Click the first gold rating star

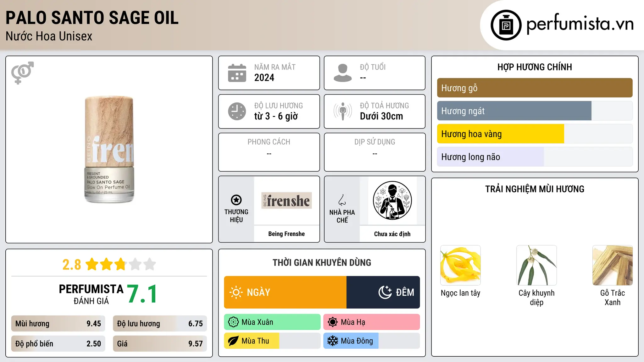(x=92, y=264)
